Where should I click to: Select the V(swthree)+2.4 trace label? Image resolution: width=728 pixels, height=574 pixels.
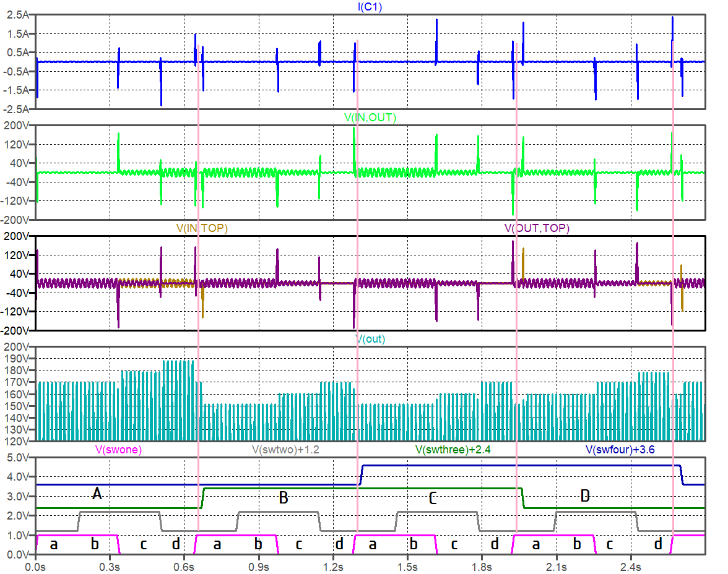coord(453,450)
